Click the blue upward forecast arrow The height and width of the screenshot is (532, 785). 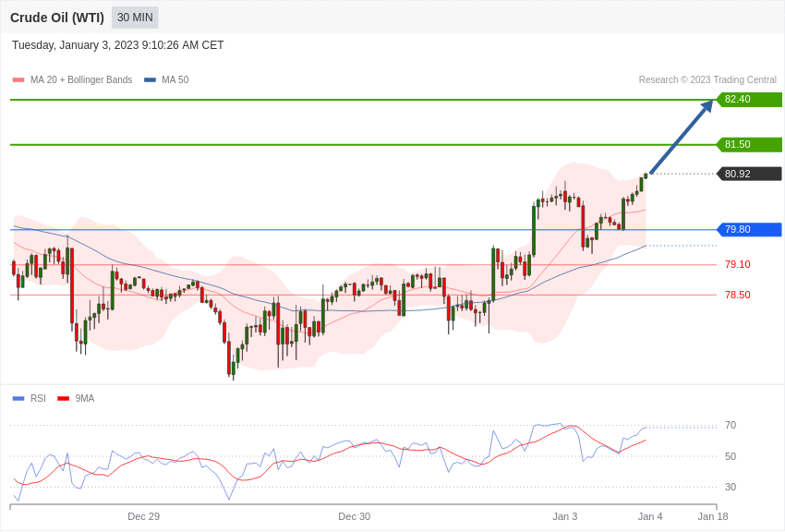point(682,137)
